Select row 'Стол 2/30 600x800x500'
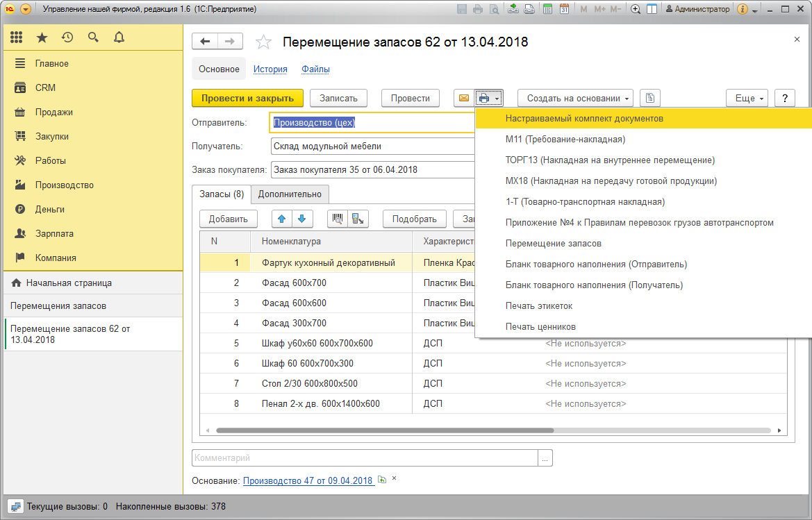 493,383
